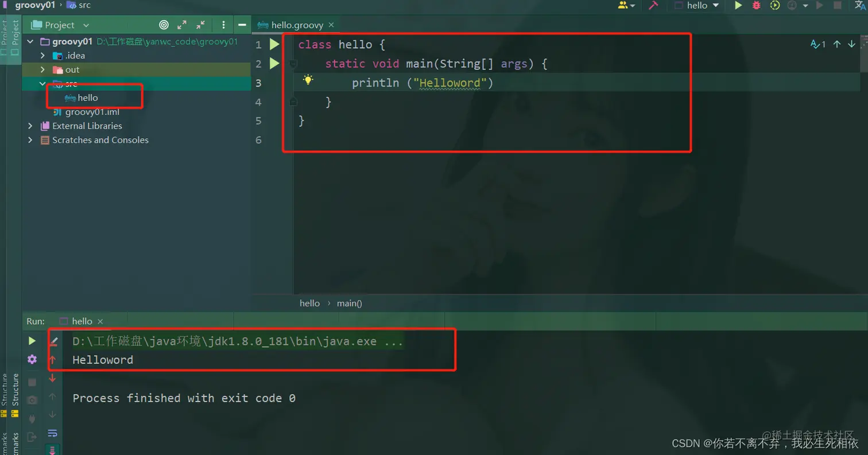The height and width of the screenshot is (455, 868).
Task: Go to next highlighted error arrow
Action: click(x=851, y=44)
